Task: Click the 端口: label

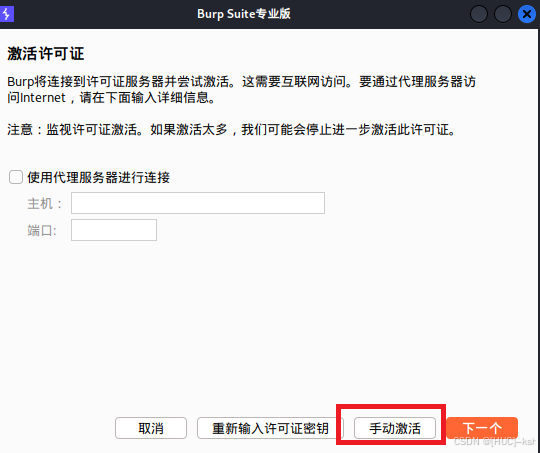Action: [x=42, y=230]
